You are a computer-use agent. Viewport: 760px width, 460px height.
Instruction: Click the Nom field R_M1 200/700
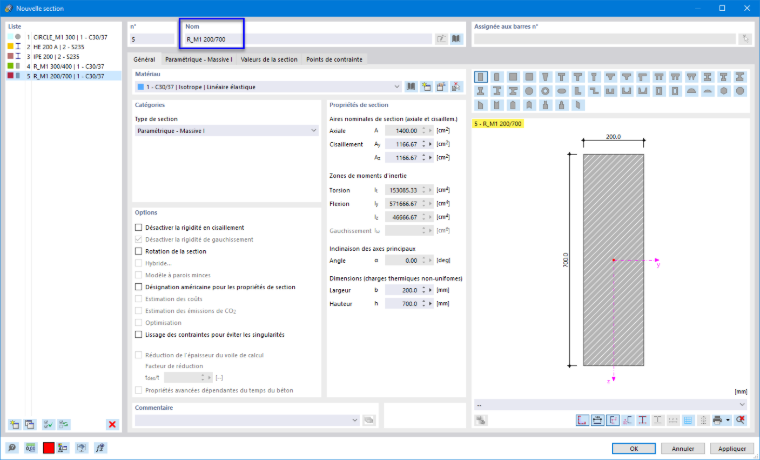click(x=308, y=39)
